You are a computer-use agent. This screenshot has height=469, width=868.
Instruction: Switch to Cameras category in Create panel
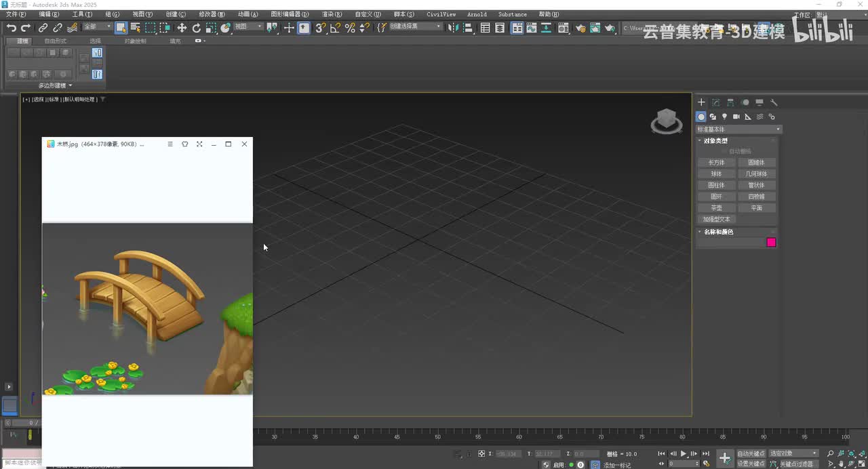point(736,117)
